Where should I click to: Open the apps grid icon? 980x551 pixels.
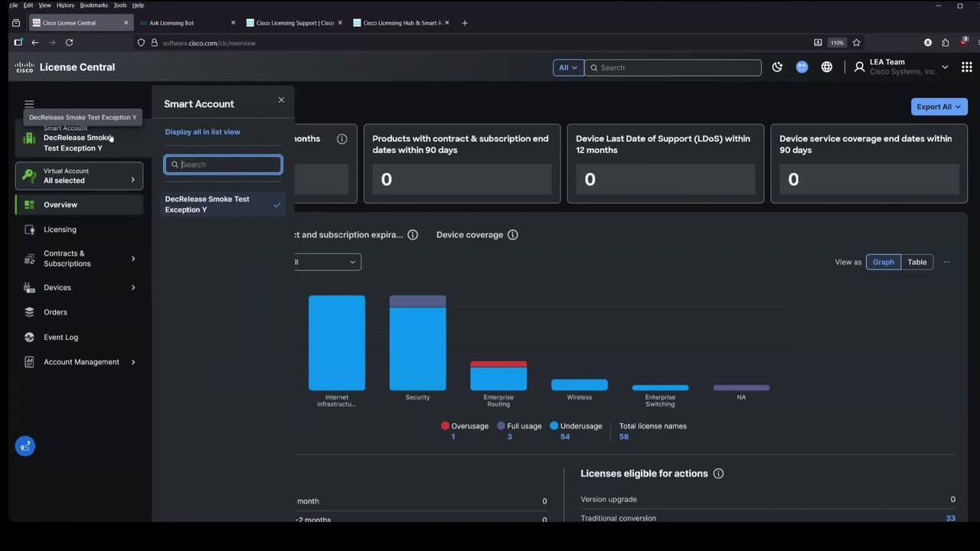[x=966, y=67]
